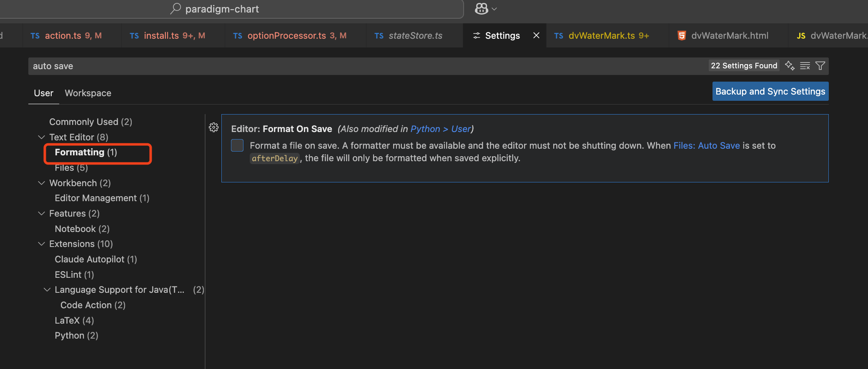
Task: Click the auto save search field
Action: click(334, 66)
